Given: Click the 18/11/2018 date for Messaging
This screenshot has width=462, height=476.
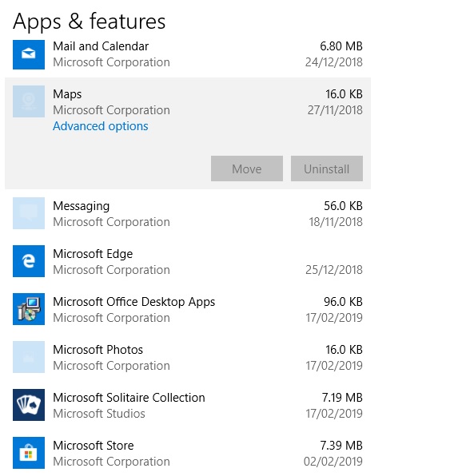Looking at the screenshot, I should click(336, 222).
